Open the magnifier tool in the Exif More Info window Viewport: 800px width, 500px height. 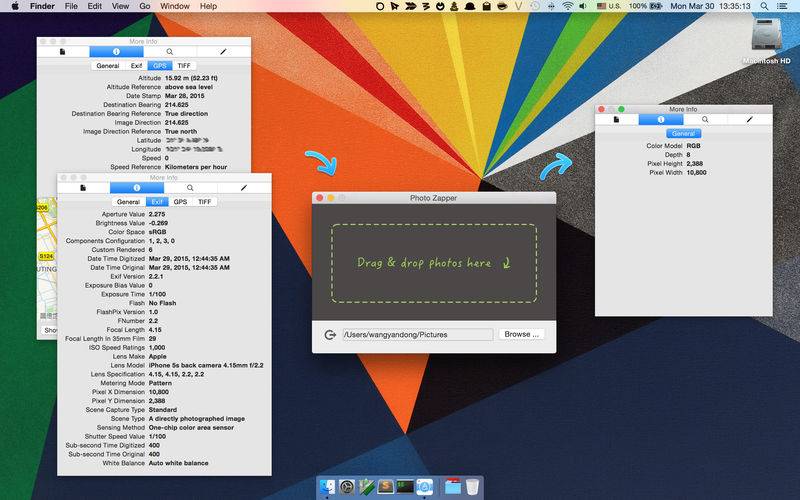[x=190, y=188]
